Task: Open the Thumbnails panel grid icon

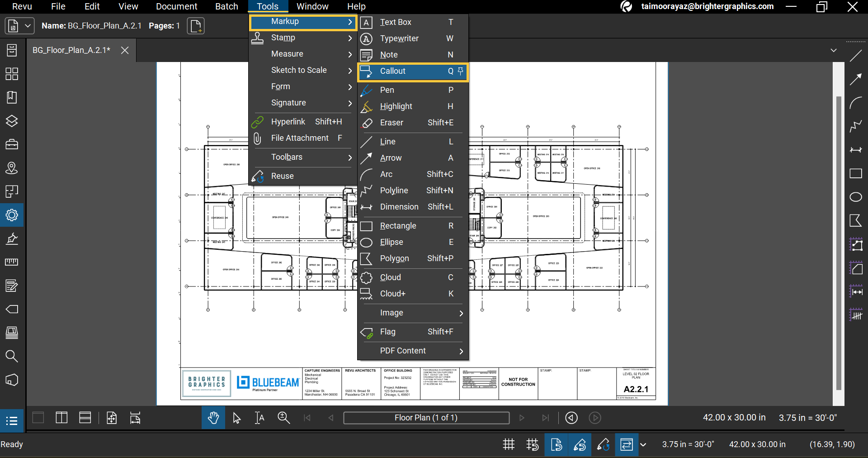Action: 12,74
